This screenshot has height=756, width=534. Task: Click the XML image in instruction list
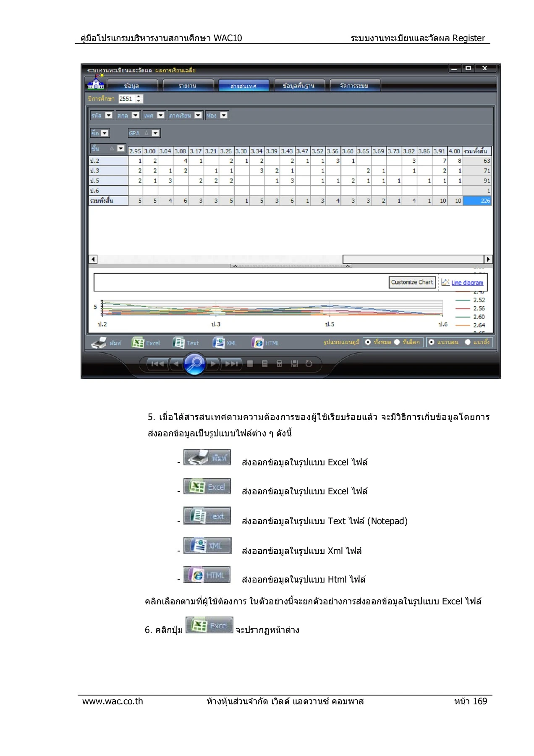207,545
